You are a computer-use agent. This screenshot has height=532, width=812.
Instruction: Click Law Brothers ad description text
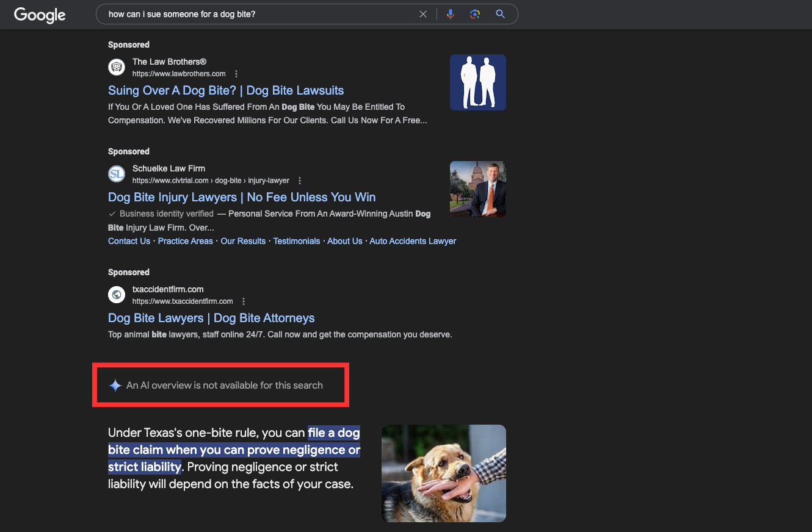[267, 113]
